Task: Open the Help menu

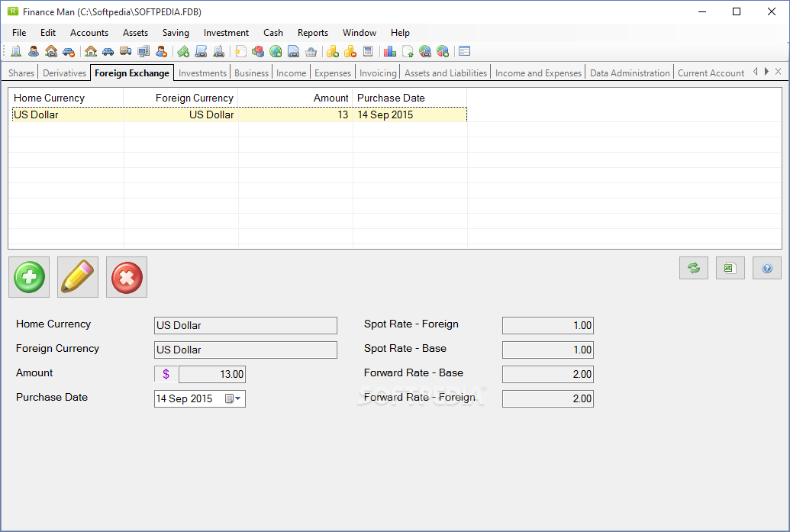Action: (400, 33)
